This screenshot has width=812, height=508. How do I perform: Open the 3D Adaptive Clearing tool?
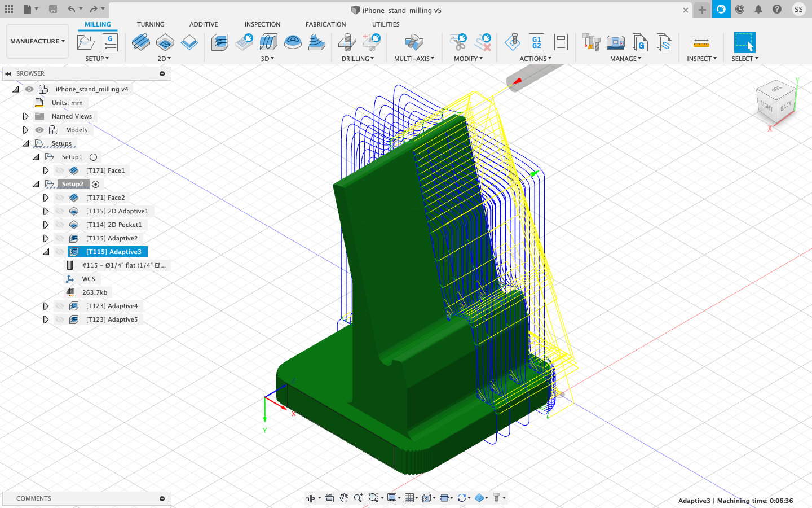(219, 42)
